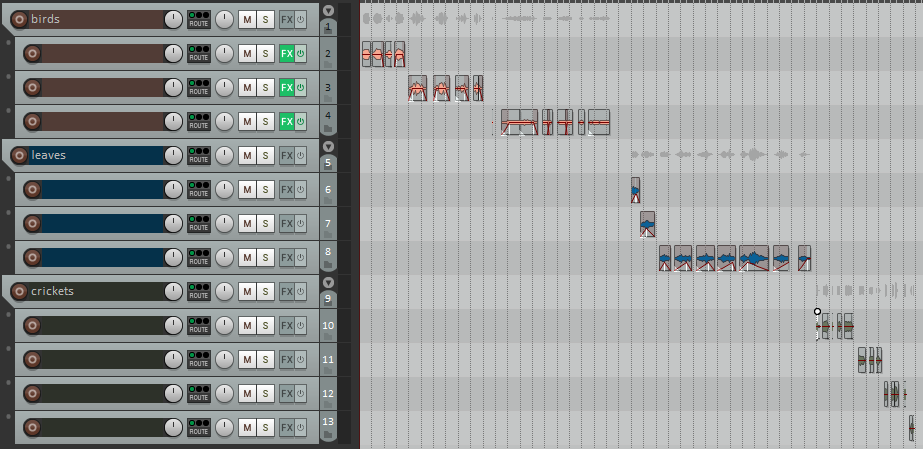Collapse the birds folder track
This screenshot has height=449, width=923.
coord(328,11)
